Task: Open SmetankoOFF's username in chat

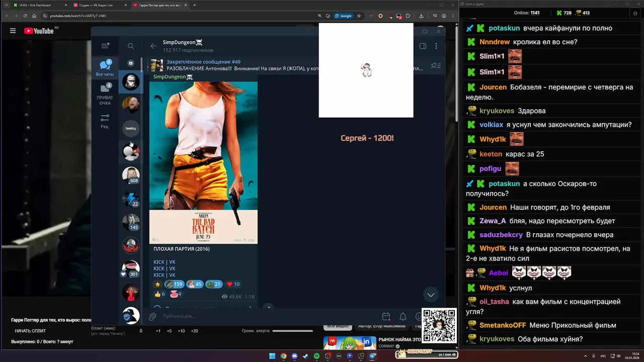Action: click(x=503, y=325)
